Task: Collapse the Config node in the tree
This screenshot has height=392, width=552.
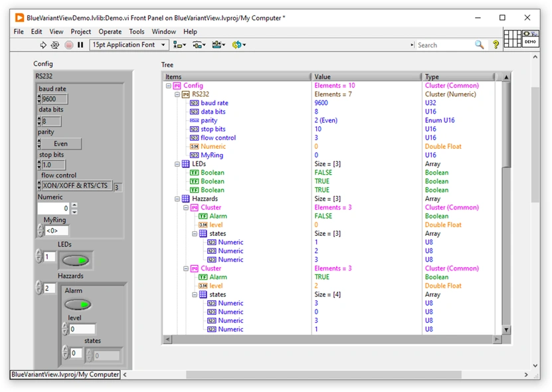Action: tap(168, 85)
